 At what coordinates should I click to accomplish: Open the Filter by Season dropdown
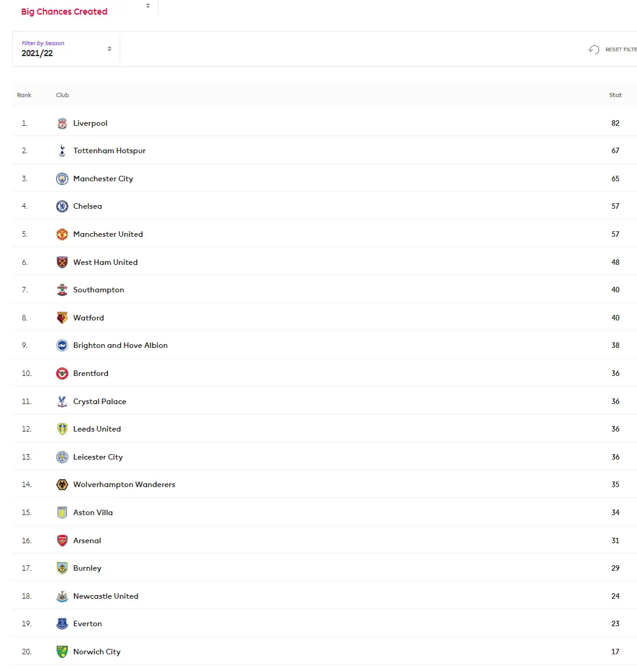pyautogui.click(x=66, y=49)
